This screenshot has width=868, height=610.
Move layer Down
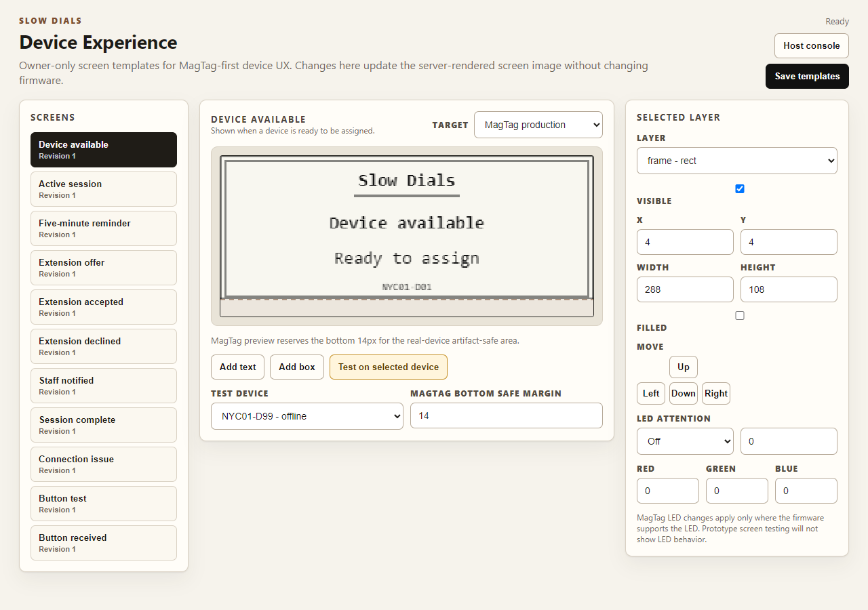684,393
